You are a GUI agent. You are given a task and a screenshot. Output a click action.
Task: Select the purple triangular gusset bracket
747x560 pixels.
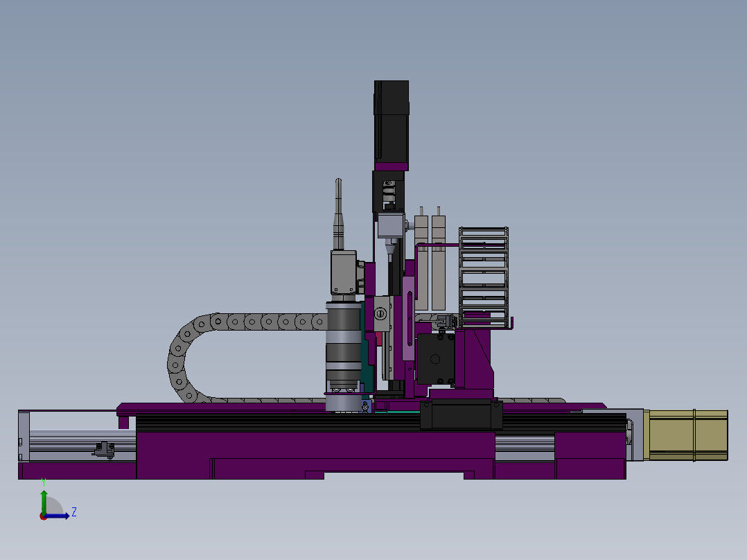tap(478, 359)
